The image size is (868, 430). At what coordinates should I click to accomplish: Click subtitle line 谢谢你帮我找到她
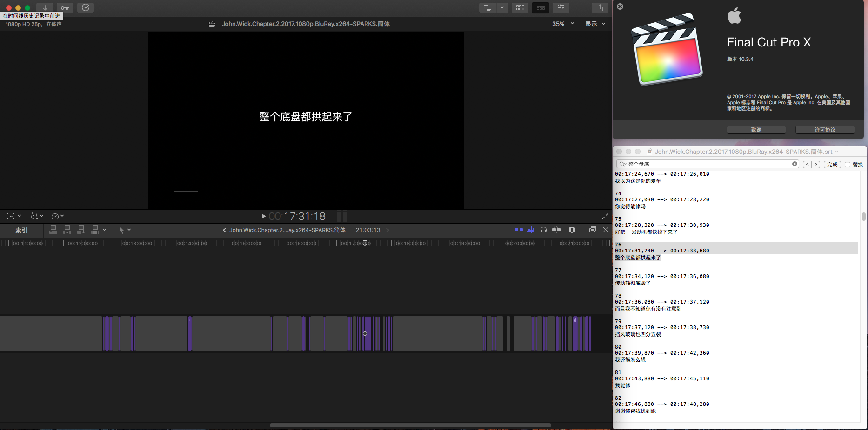[635, 411]
